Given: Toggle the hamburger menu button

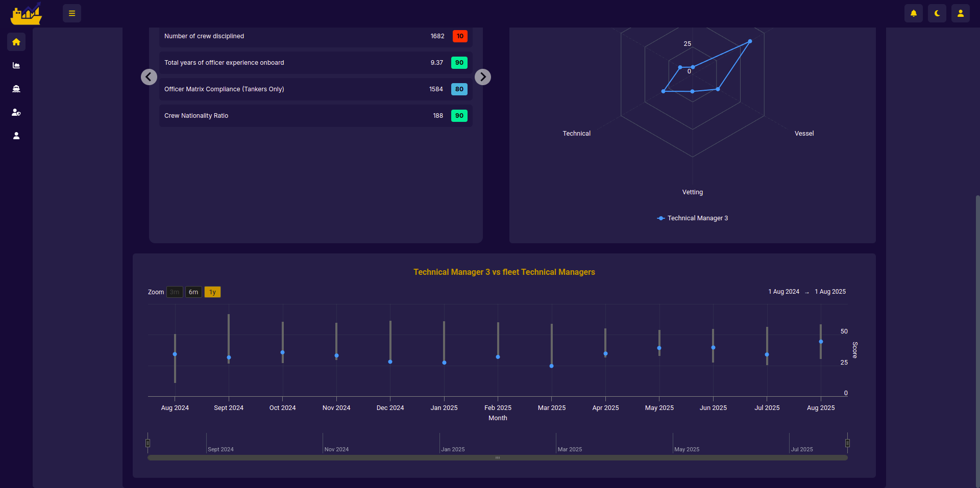Looking at the screenshot, I should (72, 13).
